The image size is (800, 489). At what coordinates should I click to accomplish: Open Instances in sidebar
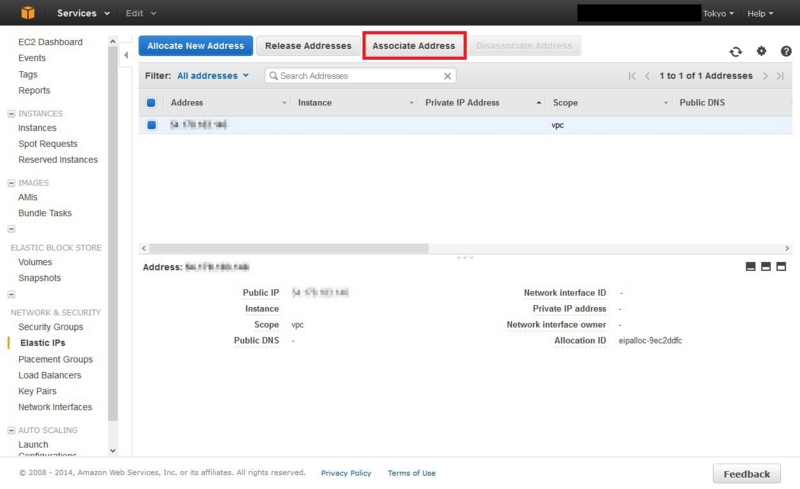coord(37,128)
